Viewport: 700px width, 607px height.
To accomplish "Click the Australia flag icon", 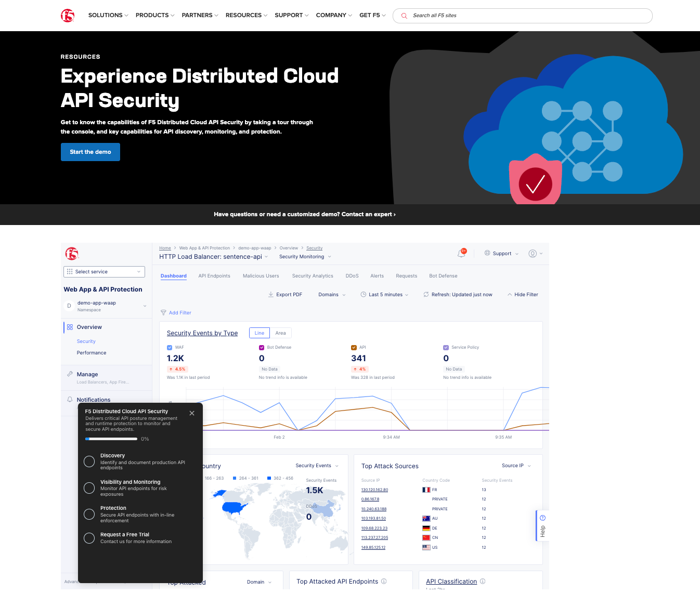I will [426, 518].
